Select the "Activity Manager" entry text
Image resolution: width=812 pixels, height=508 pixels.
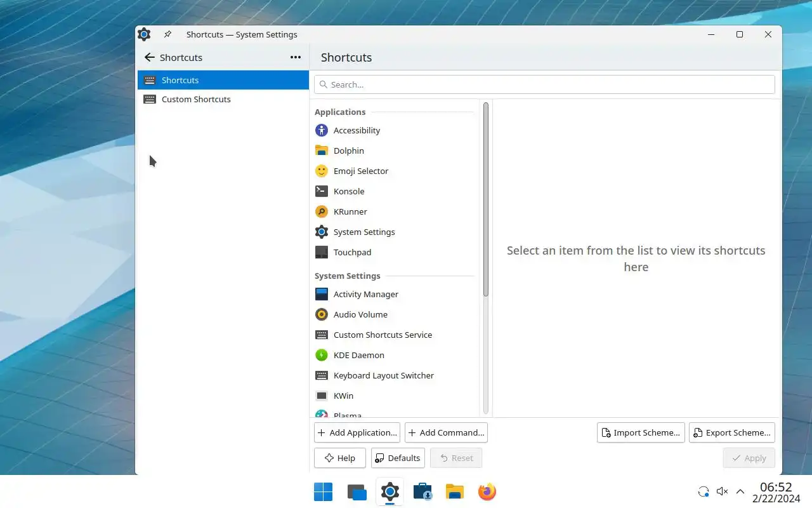pyautogui.click(x=366, y=294)
